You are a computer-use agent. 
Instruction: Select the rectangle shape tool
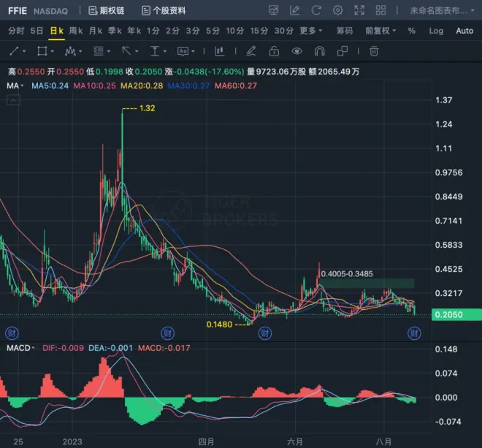point(42,51)
